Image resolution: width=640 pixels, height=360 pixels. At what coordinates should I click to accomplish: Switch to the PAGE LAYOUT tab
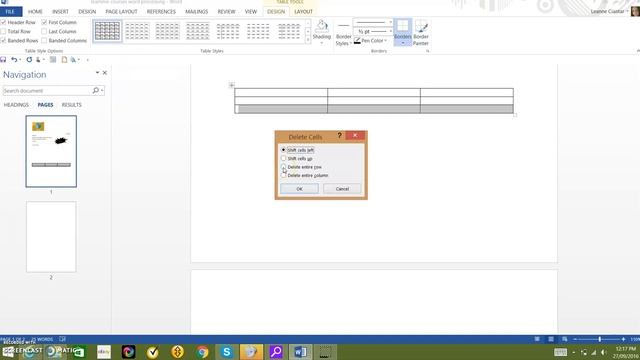point(121,11)
